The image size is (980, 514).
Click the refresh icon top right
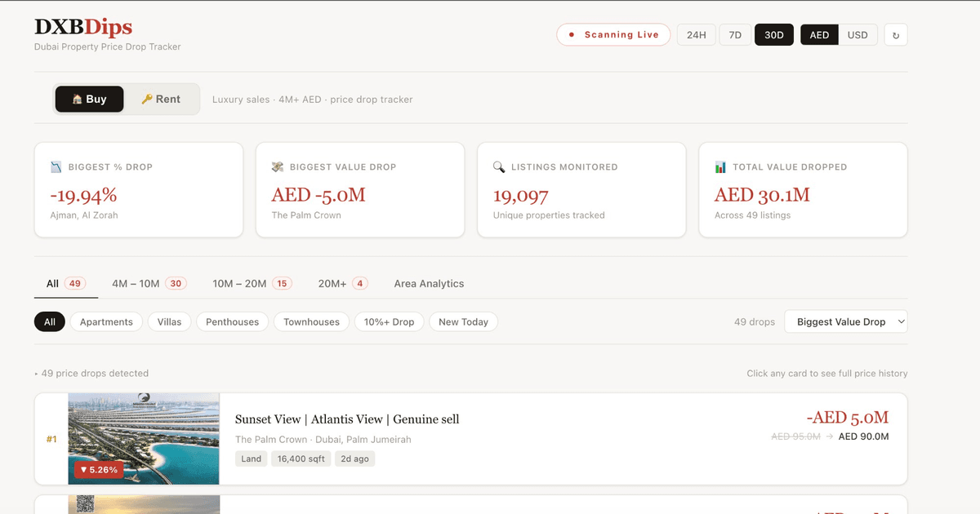896,34
